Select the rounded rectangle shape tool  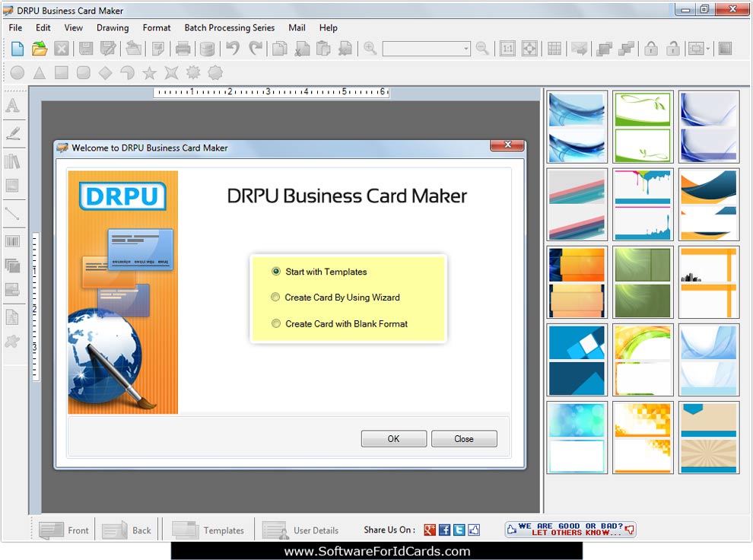[84, 73]
